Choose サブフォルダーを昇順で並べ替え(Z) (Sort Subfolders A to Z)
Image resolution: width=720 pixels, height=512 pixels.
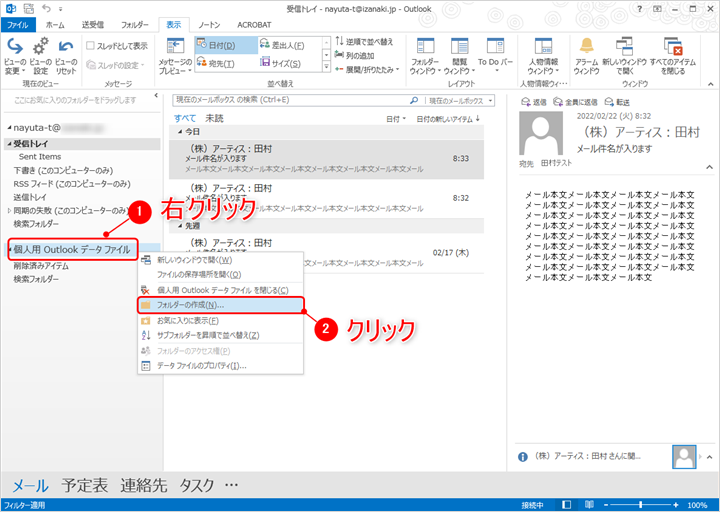coord(220,335)
